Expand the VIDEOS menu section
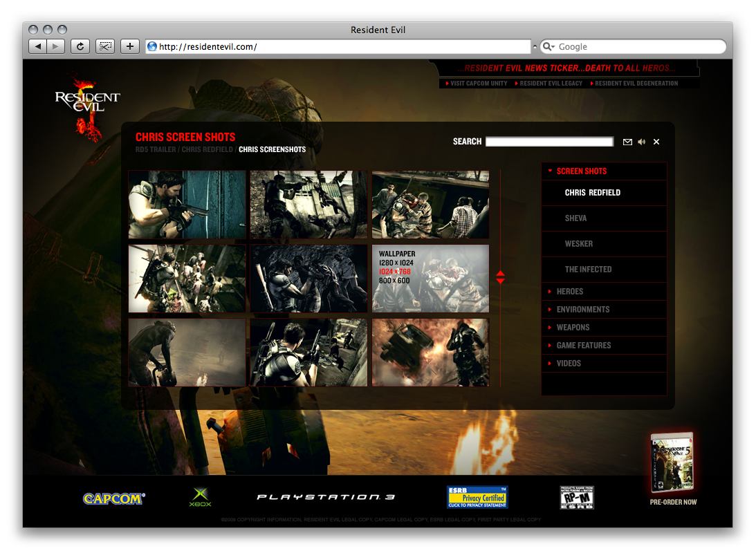Viewport: 756px width, 553px height. (604, 363)
